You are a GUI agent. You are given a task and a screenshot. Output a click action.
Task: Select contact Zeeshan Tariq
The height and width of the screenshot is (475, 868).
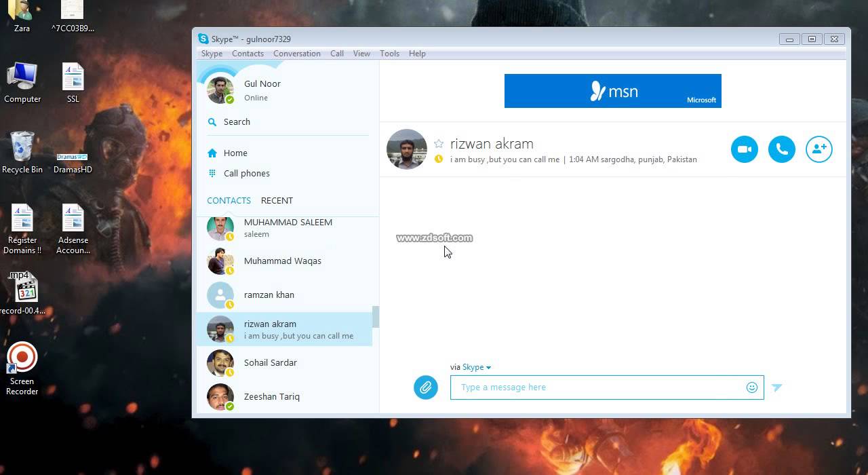pyautogui.click(x=284, y=397)
